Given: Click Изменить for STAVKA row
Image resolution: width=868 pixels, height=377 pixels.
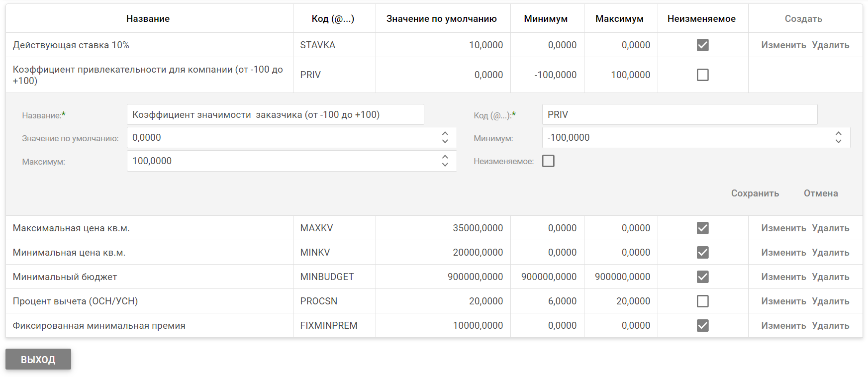Looking at the screenshot, I should pos(783,45).
